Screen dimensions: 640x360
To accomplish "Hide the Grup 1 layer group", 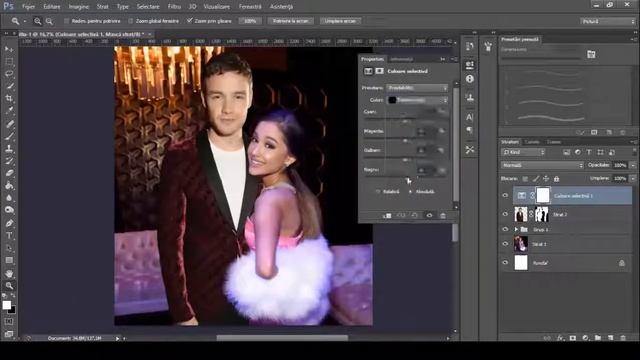I will click(x=505, y=229).
